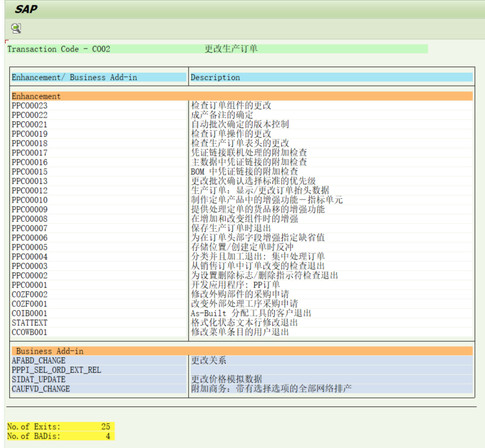Click description 自动批次确定的版本控制
The image size is (485, 448).
tap(240, 124)
